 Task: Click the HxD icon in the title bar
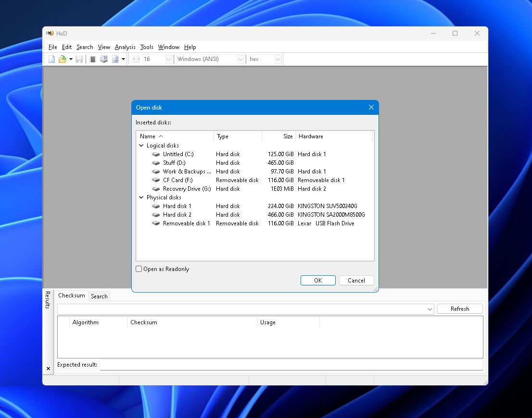tap(50, 33)
